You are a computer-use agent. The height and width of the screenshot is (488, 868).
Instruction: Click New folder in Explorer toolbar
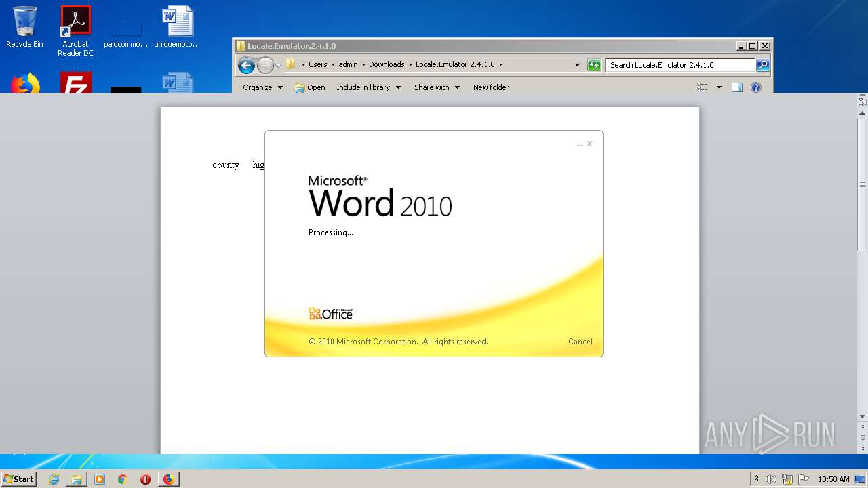click(491, 87)
